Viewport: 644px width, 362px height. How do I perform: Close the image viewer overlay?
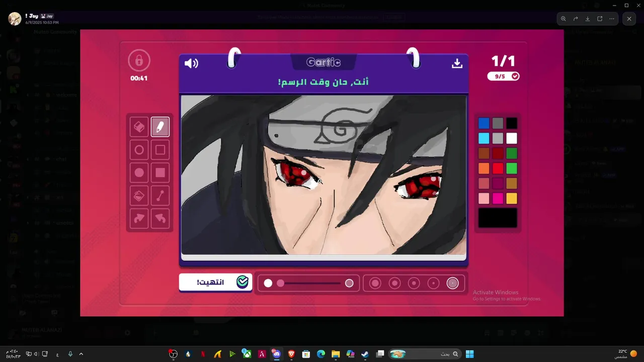(x=629, y=19)
